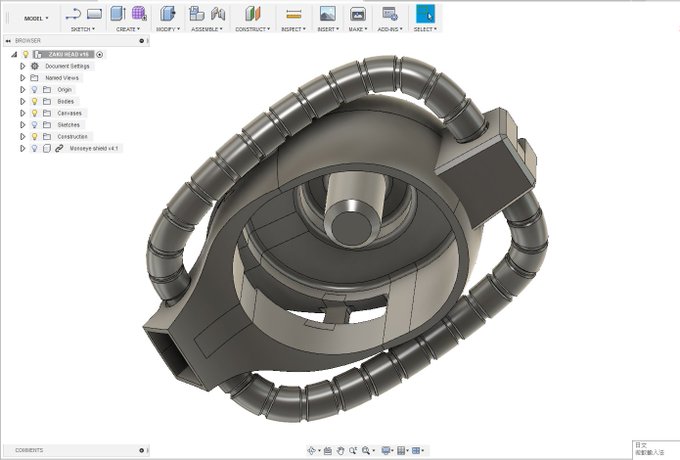The height and width of the screenshot is (460, 680).
Task: Open the MODIFY menu
Action: 168,29
